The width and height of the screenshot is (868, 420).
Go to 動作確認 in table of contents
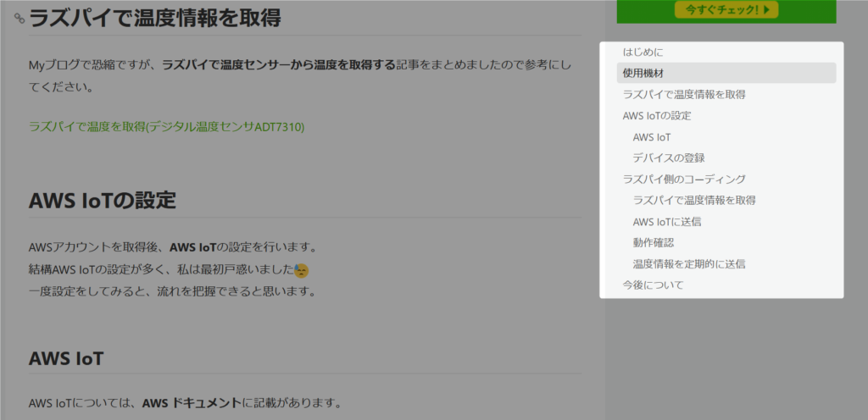point(654,243)
